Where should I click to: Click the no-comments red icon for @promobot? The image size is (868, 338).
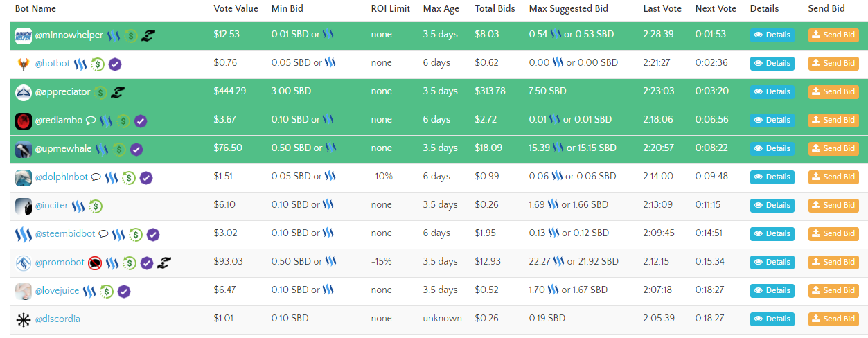tap(95, 263)
